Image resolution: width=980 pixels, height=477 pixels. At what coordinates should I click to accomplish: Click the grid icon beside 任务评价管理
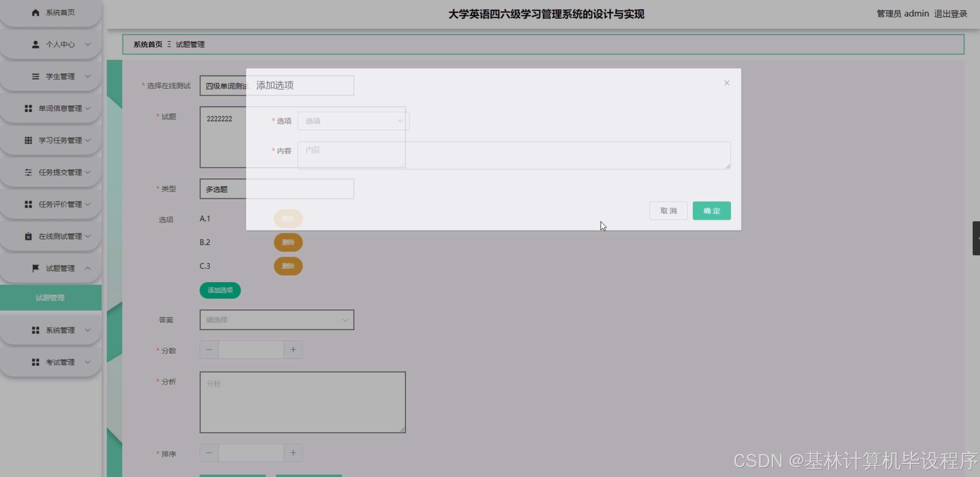click(28, 204)
